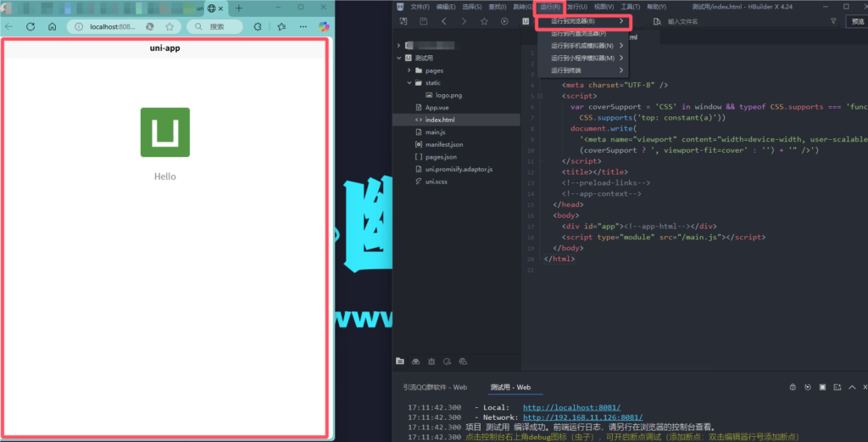Stop running with console square icon

[x=822, y=387]
